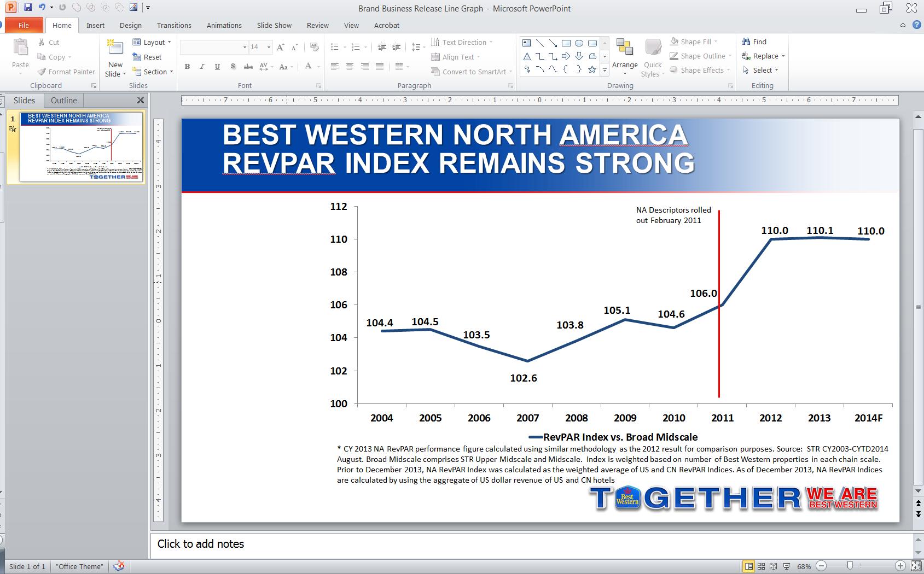Increase the list indent level
Image resolution: width=924 pixels, height=574 pixels.
coord(397,47)
